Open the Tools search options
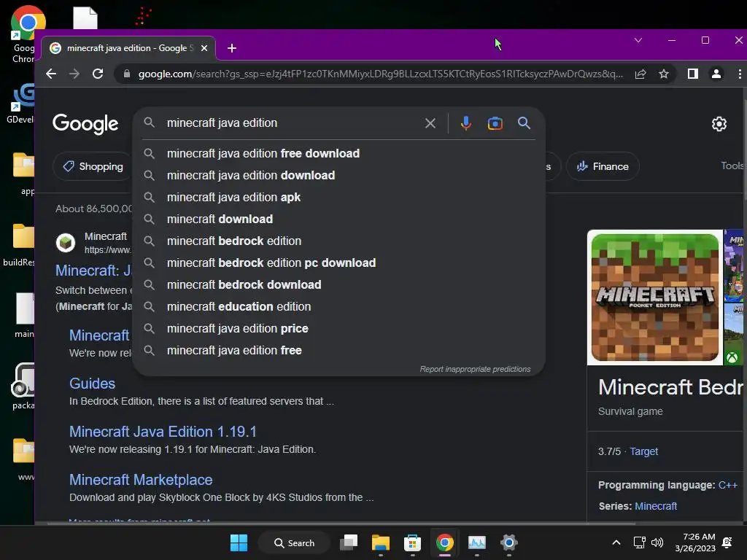This screenshot has height=560, width=747. [x=732, y=166]
